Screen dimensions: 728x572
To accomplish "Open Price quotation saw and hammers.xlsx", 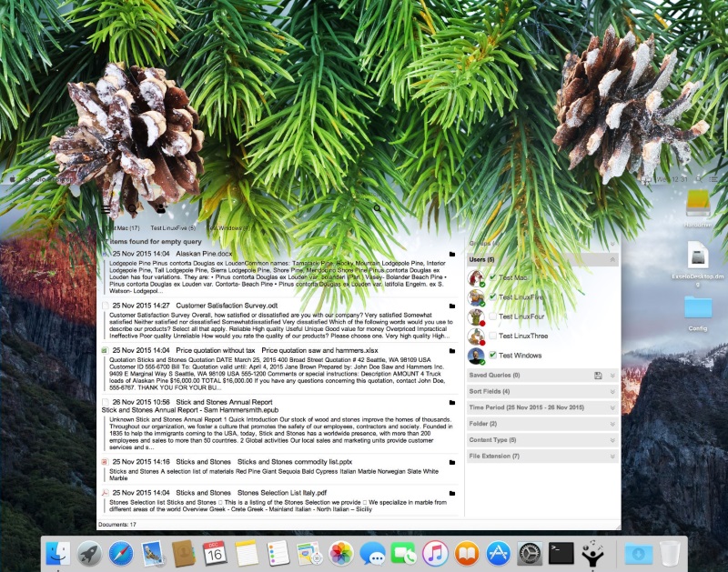I will point(319,351).
